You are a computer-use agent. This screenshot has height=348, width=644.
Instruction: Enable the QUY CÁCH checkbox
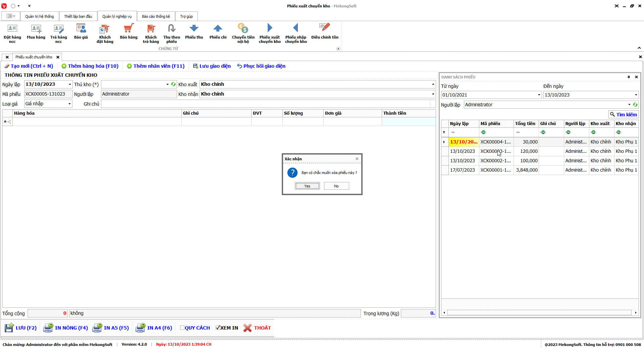pos(182,328)
